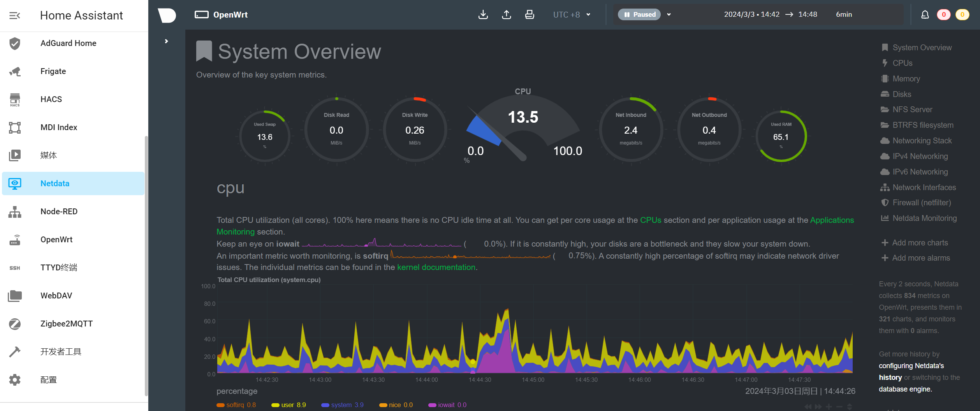The image size is (980, 411).
Task: Click the OpenWrt node name in the top bar
Action: 230,15
